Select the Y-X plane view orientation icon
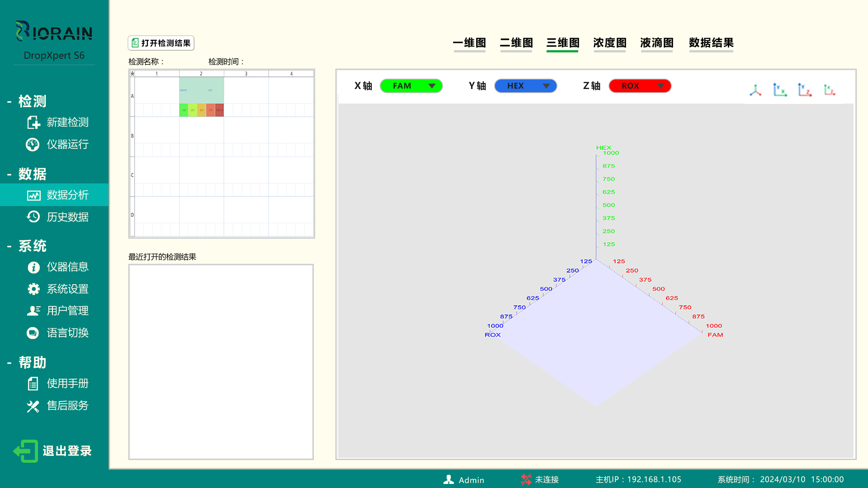Screen dimensions: 868x488 pos(780,89)
